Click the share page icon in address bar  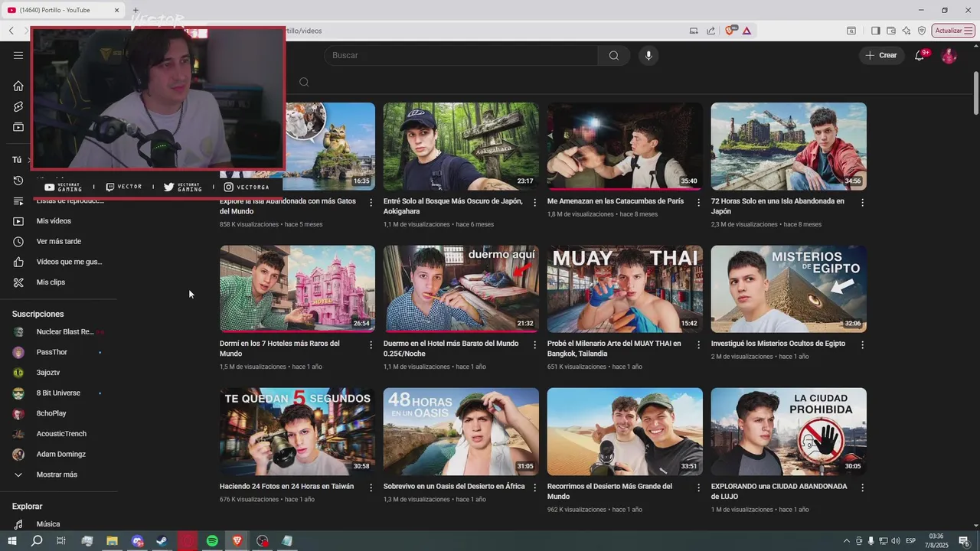pos(711,31)
